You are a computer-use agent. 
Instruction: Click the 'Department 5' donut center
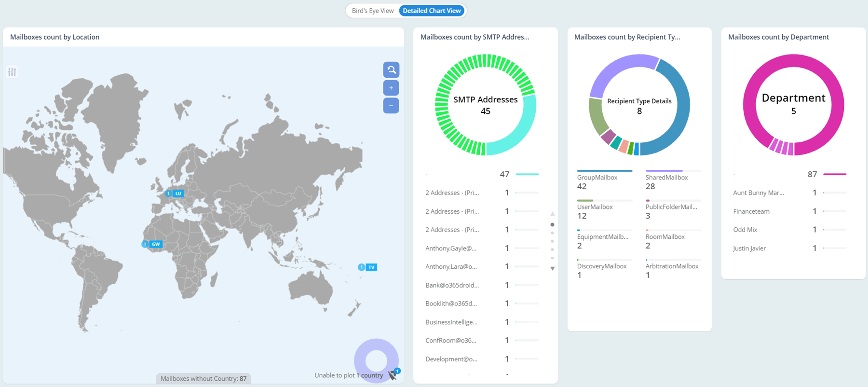click(x=793, y=104)
